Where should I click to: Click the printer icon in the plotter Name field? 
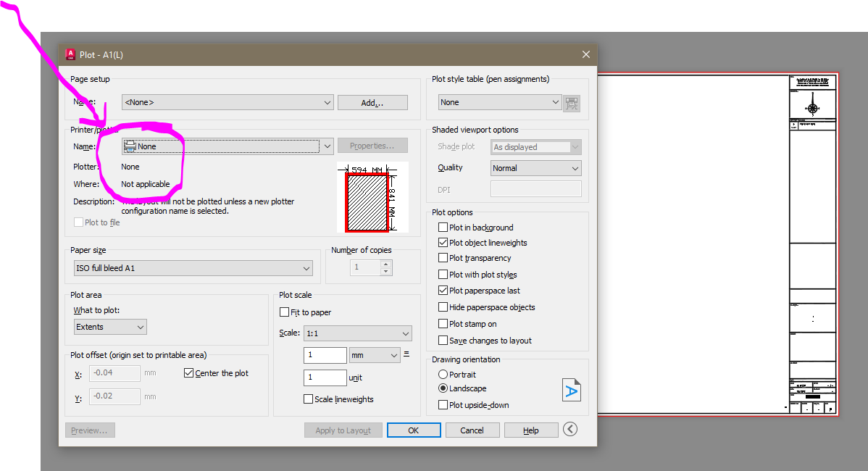pos(130,145)
